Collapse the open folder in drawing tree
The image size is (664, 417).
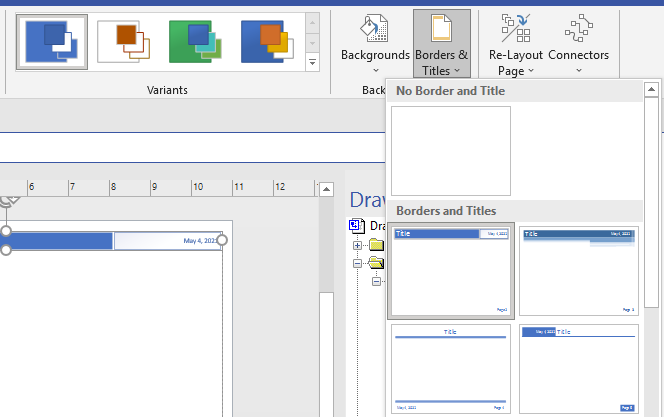coord(358,264)
